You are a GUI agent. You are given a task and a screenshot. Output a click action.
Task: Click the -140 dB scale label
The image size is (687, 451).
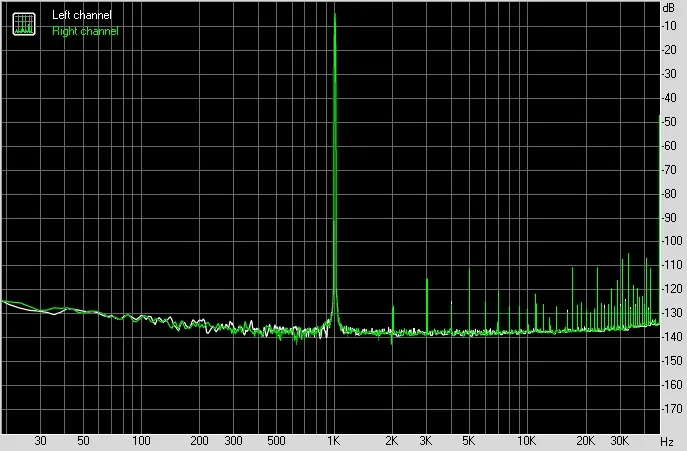coord(672,337)
